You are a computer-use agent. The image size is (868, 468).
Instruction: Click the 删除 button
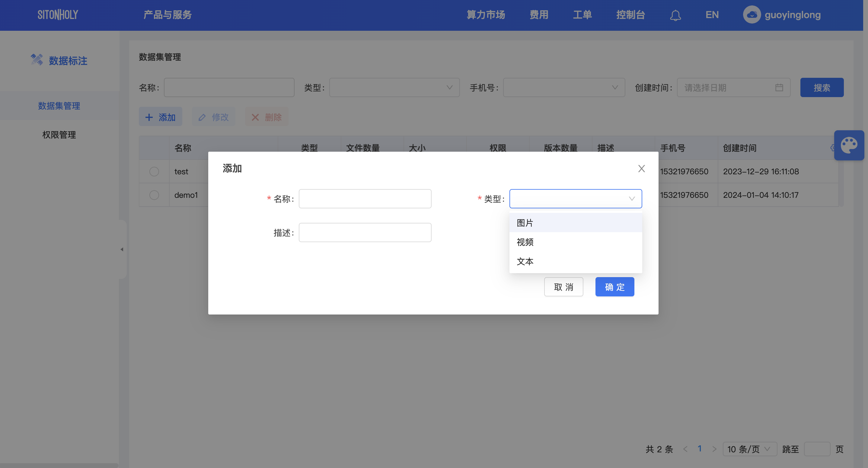click(x=266, y=117)
